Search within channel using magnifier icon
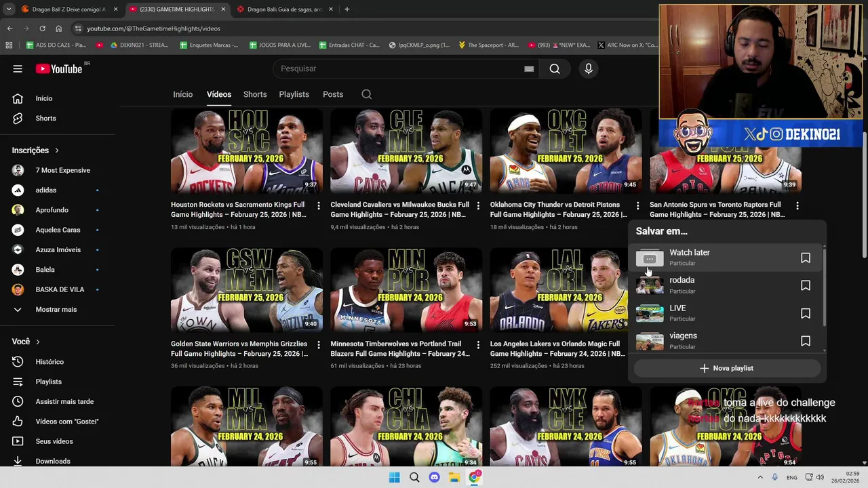868x488 pixels. coord(366,94)
